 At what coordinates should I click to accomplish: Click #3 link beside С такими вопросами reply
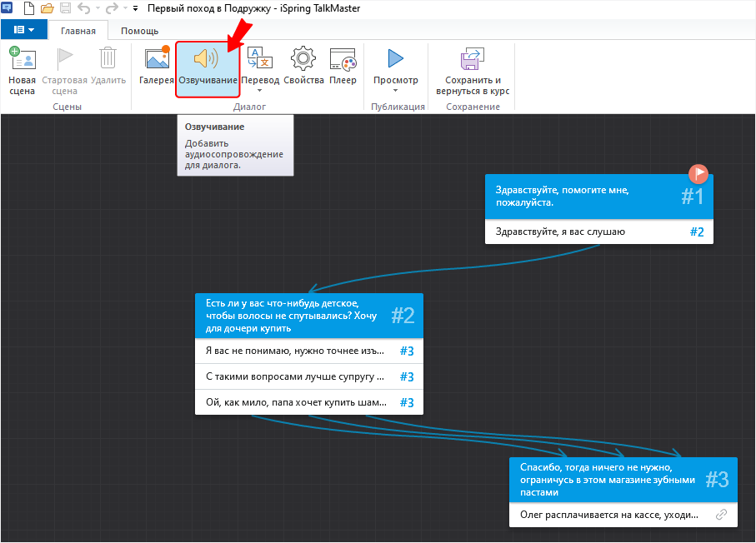coord(407,376)
